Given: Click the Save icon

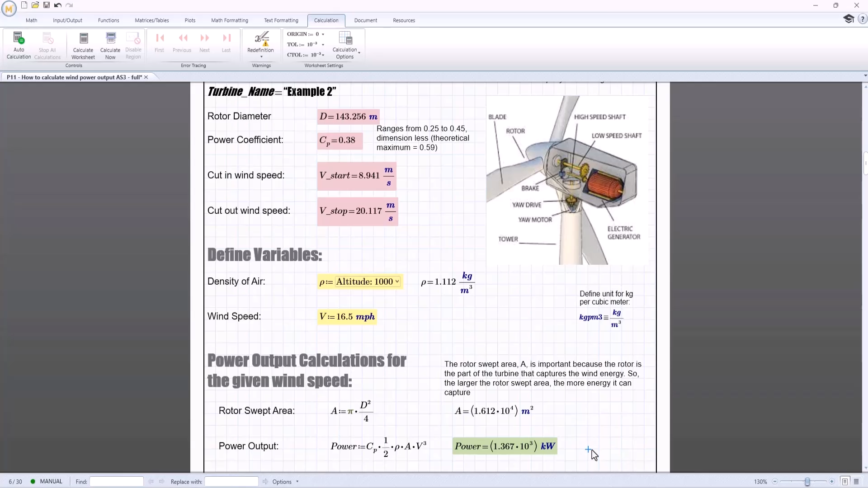Looking at the screenshot, I should [46, 5].
